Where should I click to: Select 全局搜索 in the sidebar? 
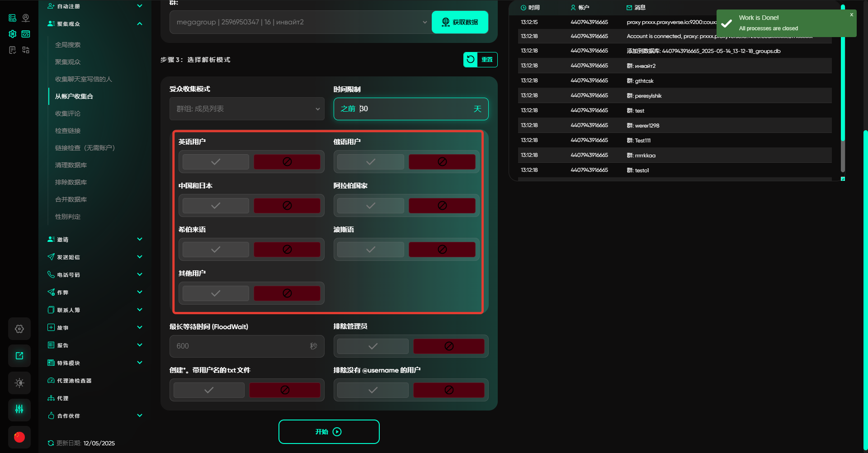[68, 45]
